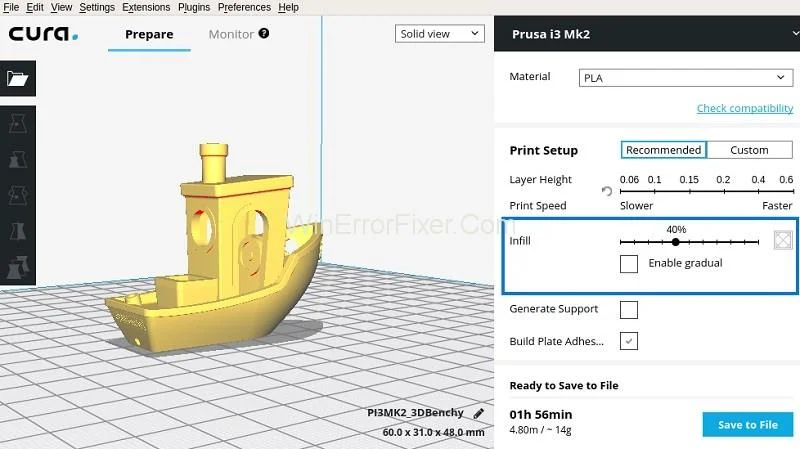Click the Slower print speed label
This screenshot has width=800, height=449.
[636, 206]
